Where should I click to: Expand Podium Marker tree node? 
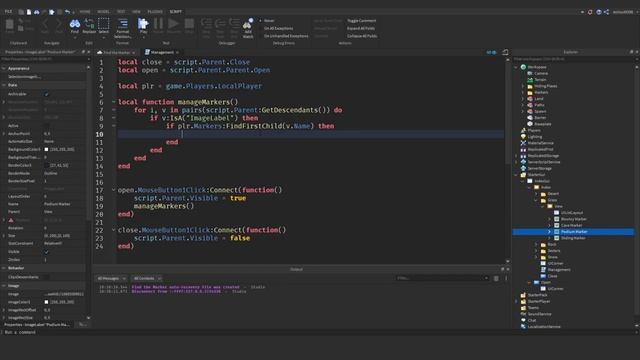point(549,232)
